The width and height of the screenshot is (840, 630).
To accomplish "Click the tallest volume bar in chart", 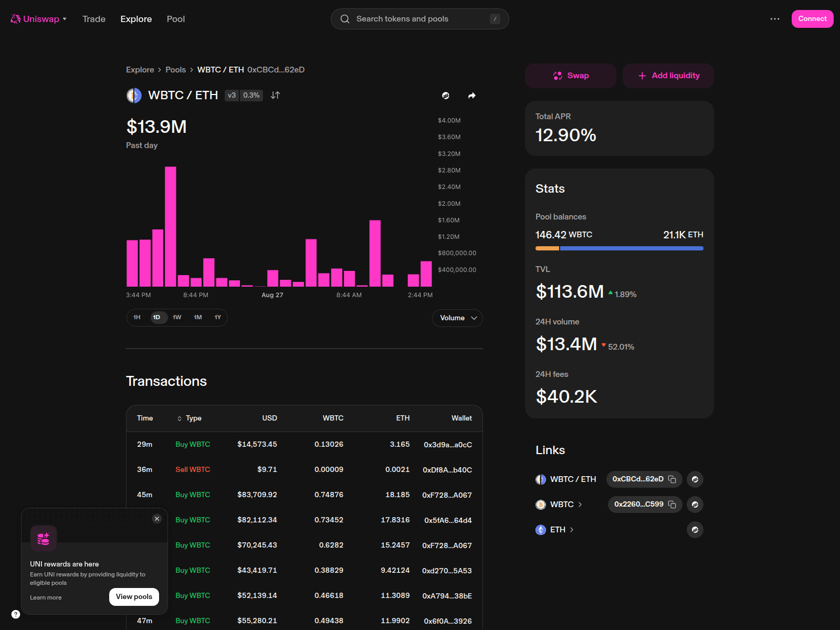I will pyautogui.click(x=171, y=227).
